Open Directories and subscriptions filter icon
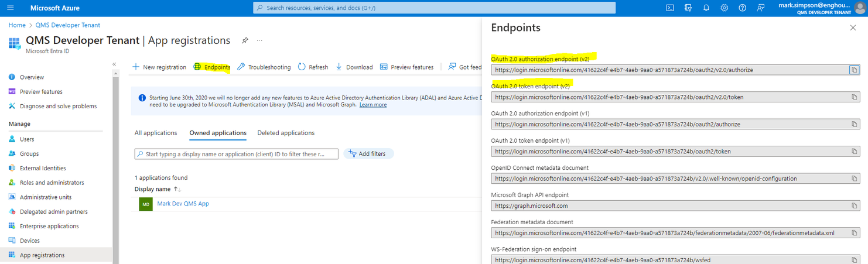The width and height of the screenshot is (868, 264). pyautogui.click(x=688, y=8)
